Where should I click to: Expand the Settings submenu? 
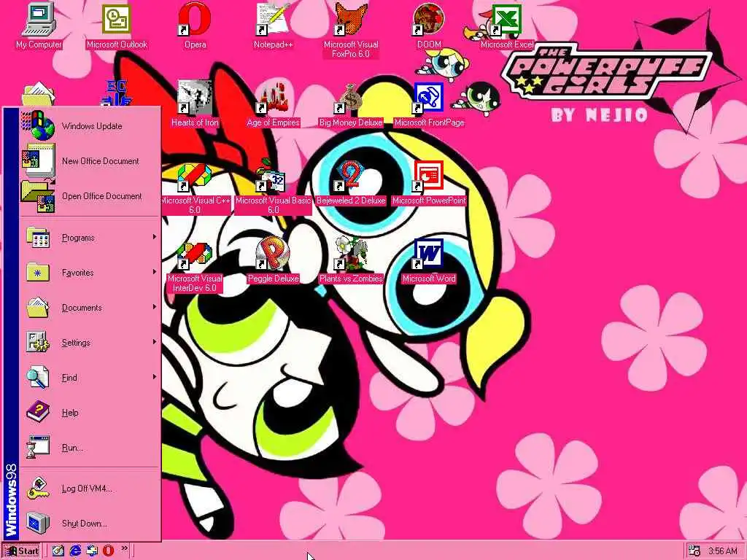(90, 343)
